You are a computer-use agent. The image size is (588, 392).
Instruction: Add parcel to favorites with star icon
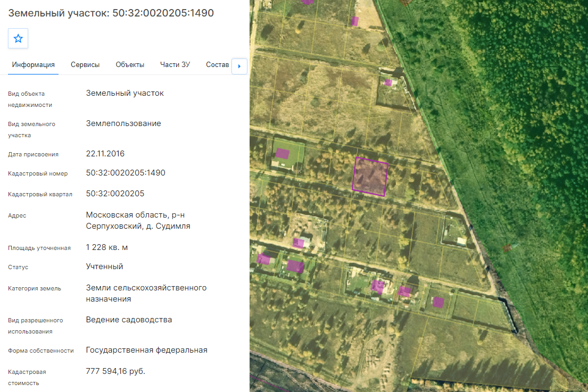(18, 38)
